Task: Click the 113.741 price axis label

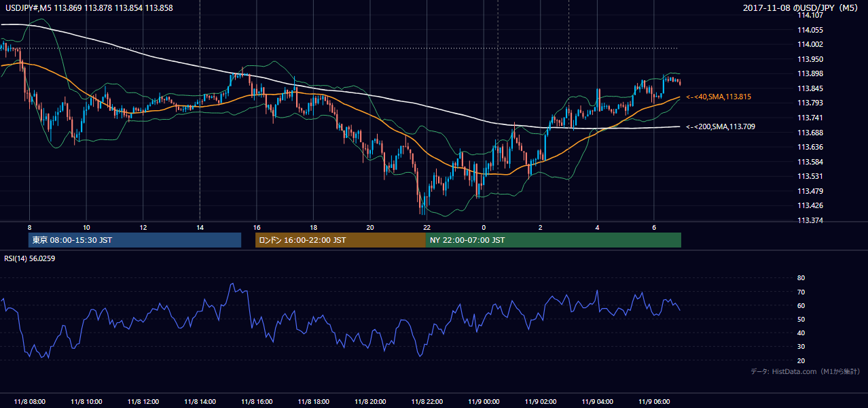Action: [810, 118]
